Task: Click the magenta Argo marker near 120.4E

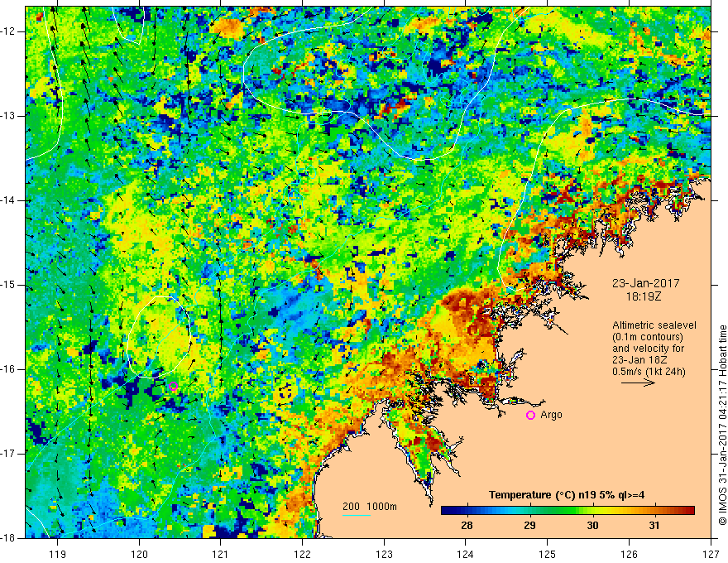Action: point(174,386)
